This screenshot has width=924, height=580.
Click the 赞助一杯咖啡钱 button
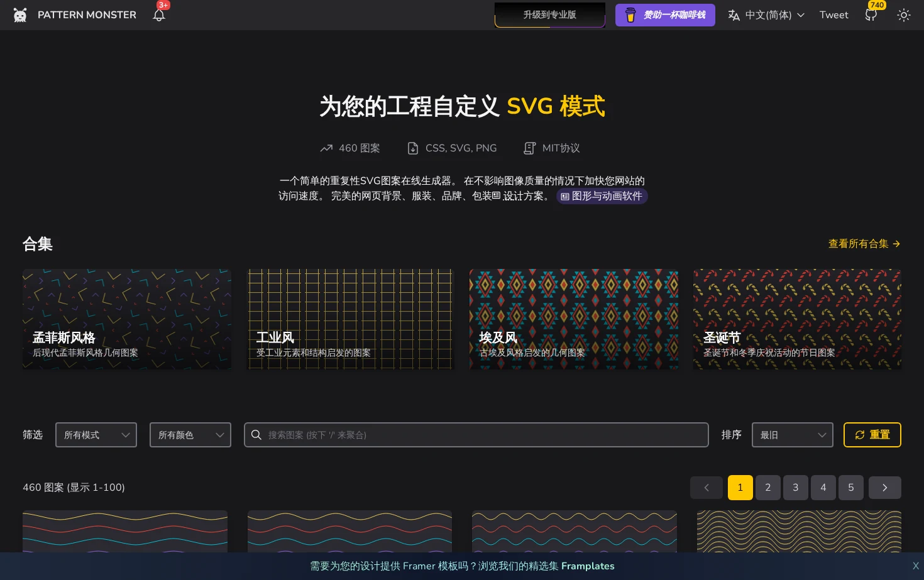(x=665, y=15)
